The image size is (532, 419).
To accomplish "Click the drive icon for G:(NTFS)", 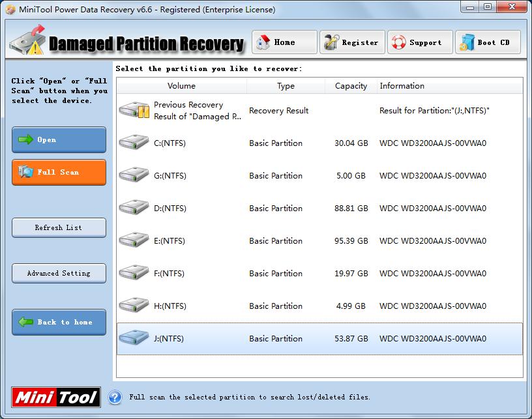I will pos(134,174).
